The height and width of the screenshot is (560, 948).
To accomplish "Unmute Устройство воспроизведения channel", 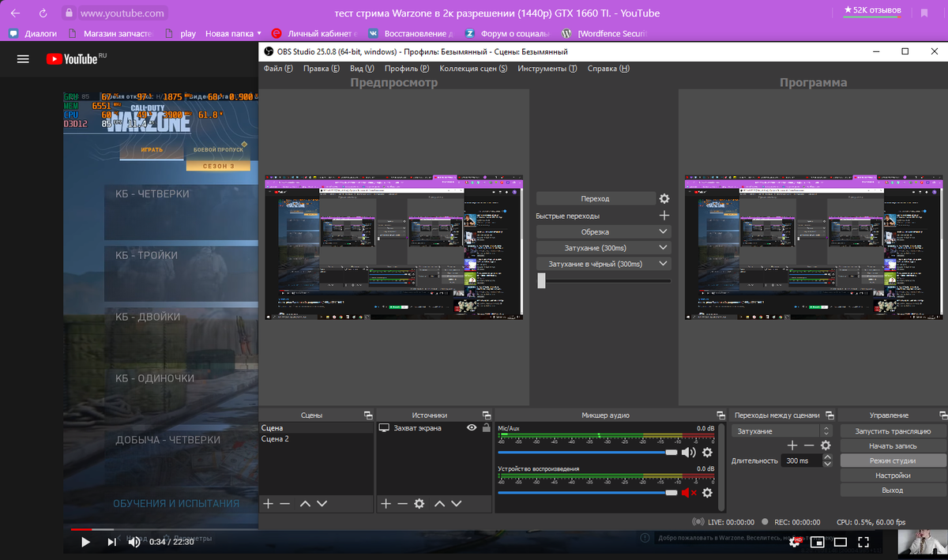I will [689, 493].
